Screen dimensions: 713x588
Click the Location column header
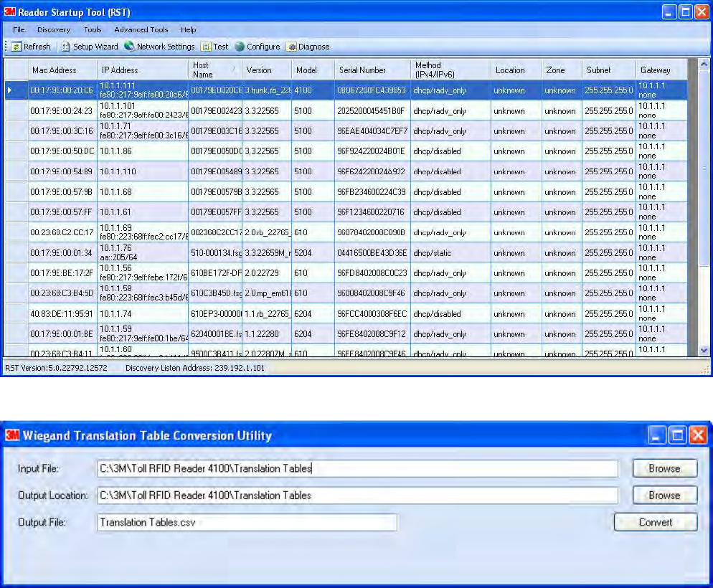516,70
